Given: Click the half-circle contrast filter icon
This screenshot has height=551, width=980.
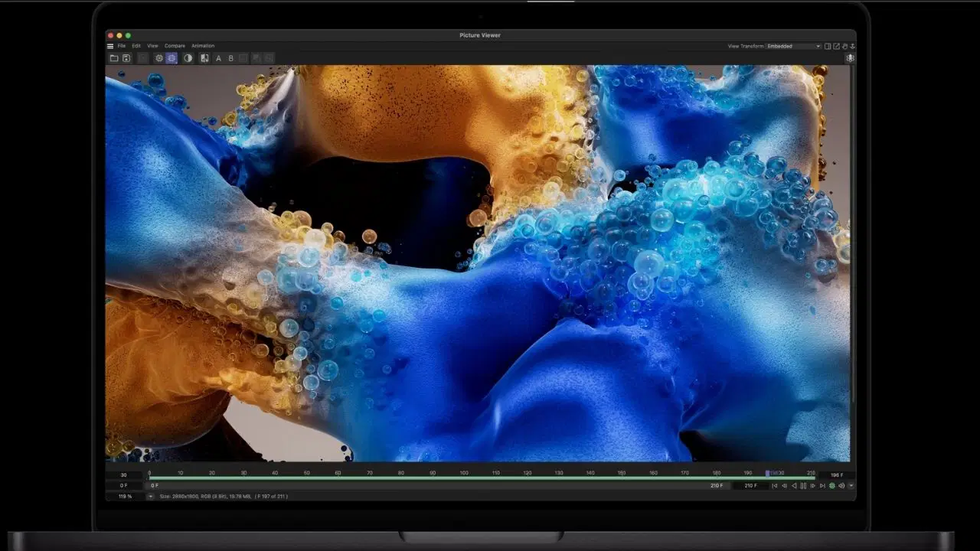Looking at the screenshot, I should tap(188, 58).
